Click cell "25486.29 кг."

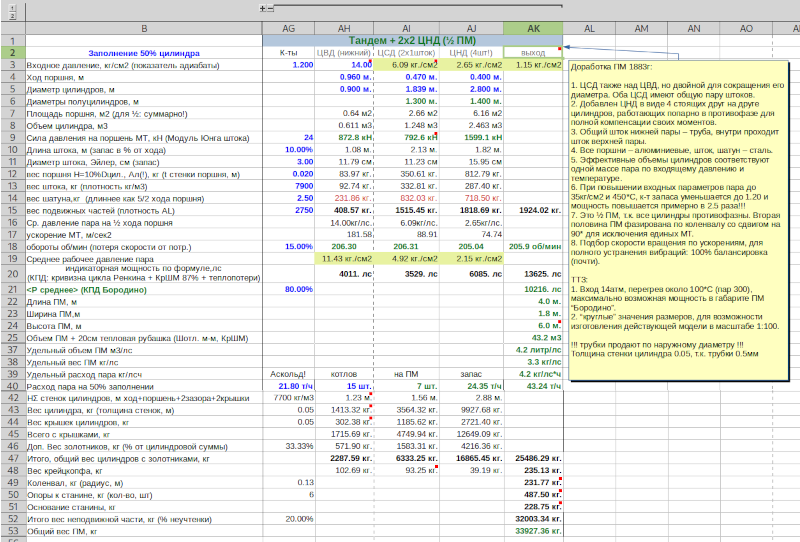pos(533,458)
